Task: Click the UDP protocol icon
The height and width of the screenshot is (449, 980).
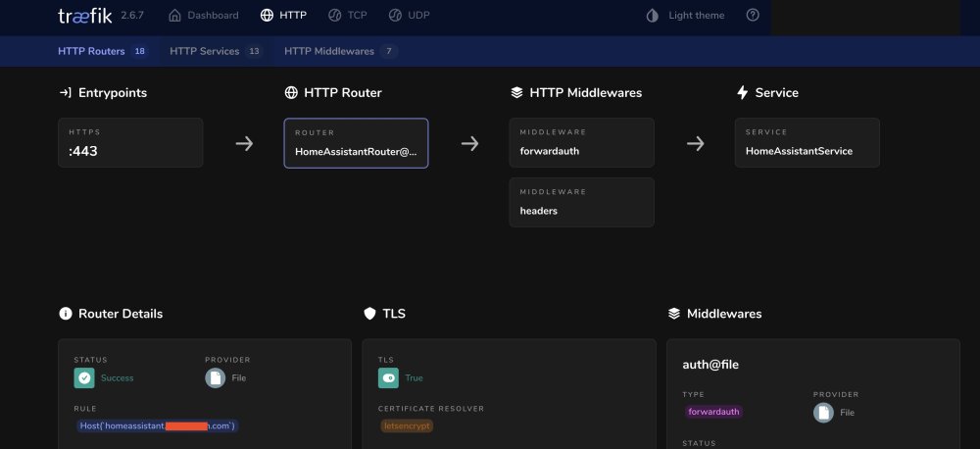Action: [x=395, y=15]
